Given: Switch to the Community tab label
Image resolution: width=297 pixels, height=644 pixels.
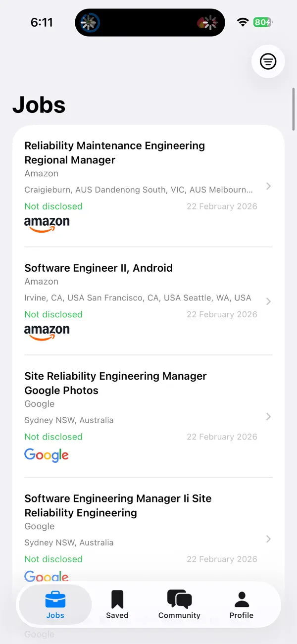Looking at the screenshot, I should pyautogui.click(x=179, y=615).
